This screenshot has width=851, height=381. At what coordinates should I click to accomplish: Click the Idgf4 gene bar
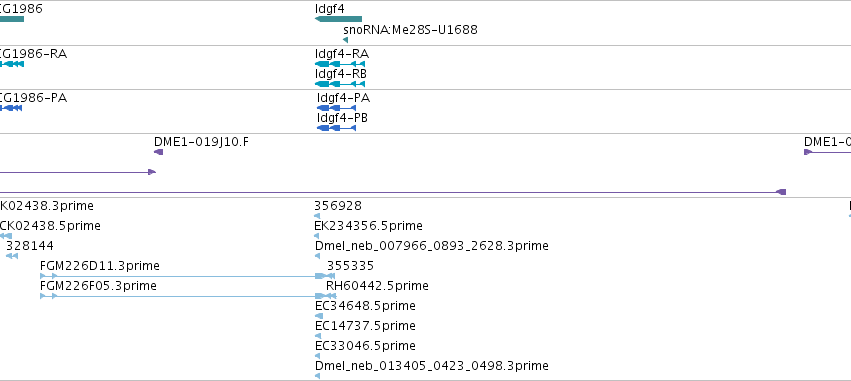pos(338,19)
